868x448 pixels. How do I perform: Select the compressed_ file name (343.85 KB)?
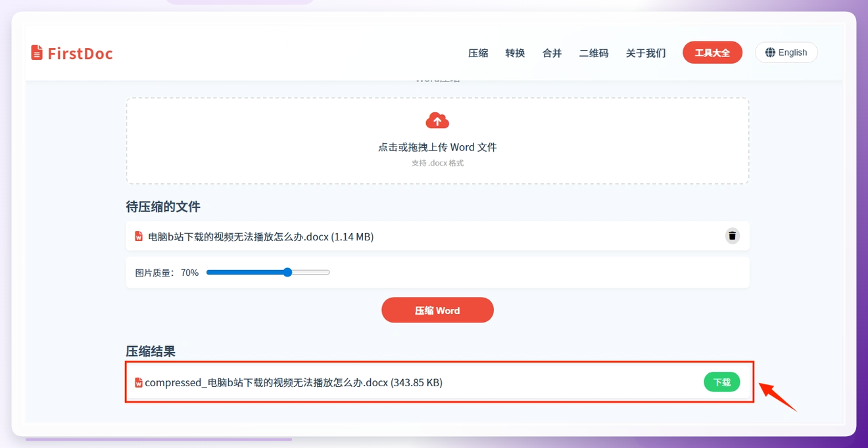(x=294, y=382)
